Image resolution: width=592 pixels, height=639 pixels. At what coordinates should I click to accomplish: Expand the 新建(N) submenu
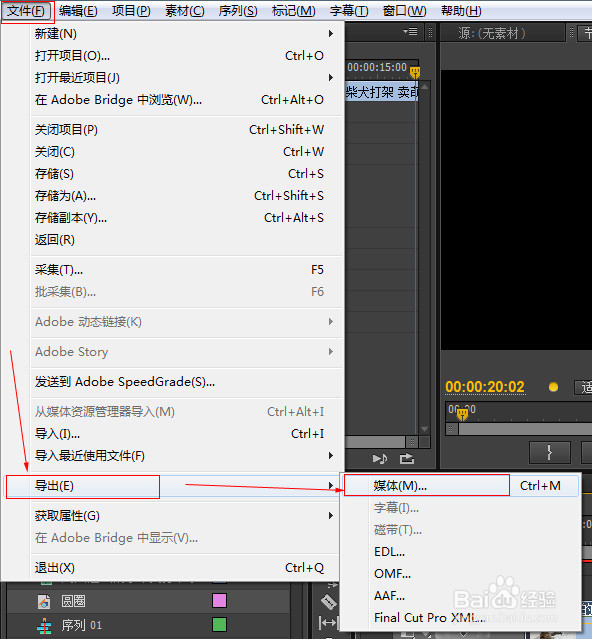185,34
